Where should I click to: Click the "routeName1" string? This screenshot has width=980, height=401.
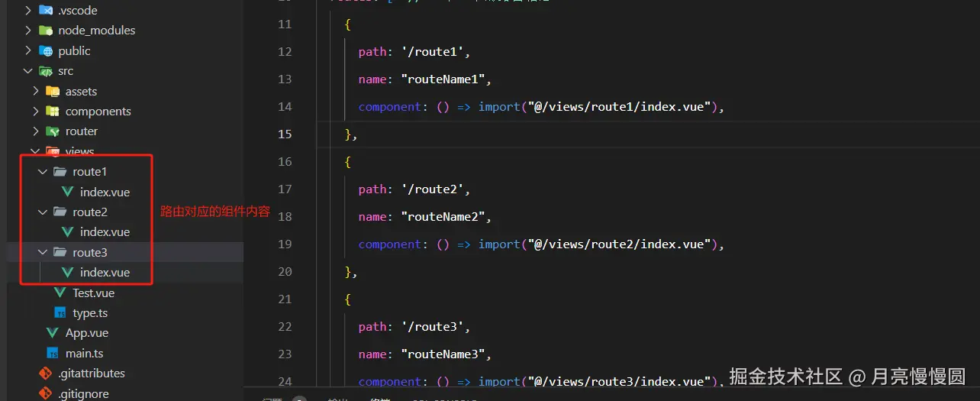click(x=443, y=79)
